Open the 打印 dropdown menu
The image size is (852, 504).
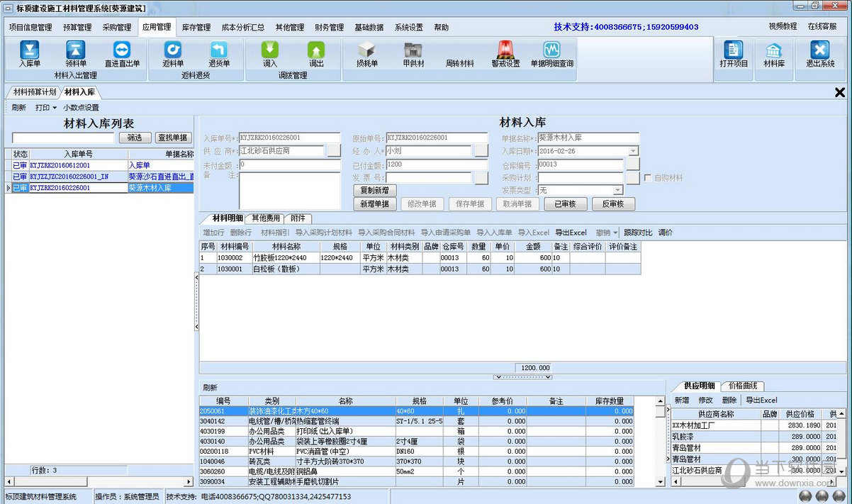pos(46,108)
